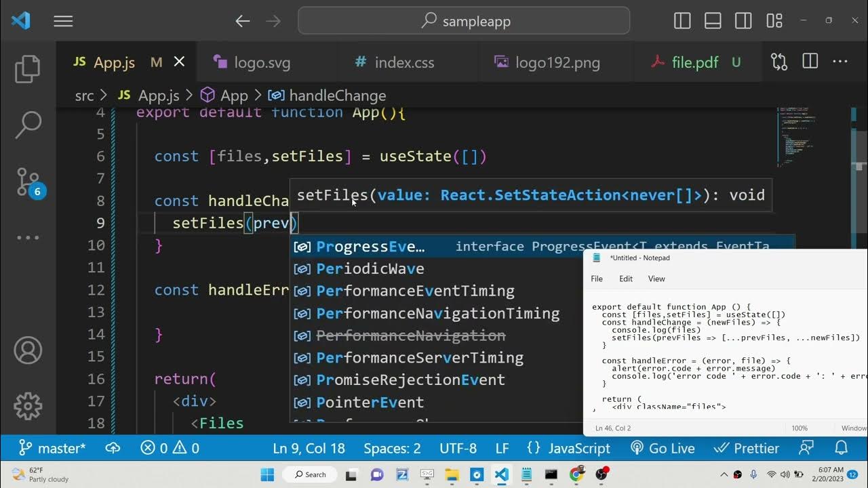868x488 pixels.
Task: Click the Split Editor Right icon
Action: tap(810, 62)
